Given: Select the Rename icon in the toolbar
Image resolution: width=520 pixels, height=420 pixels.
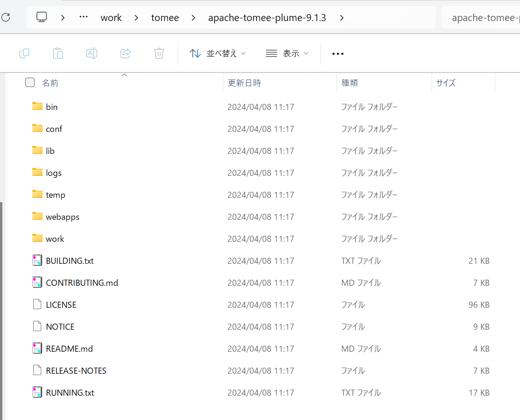Looking at the screenshot, I should [x=92, y=53].
